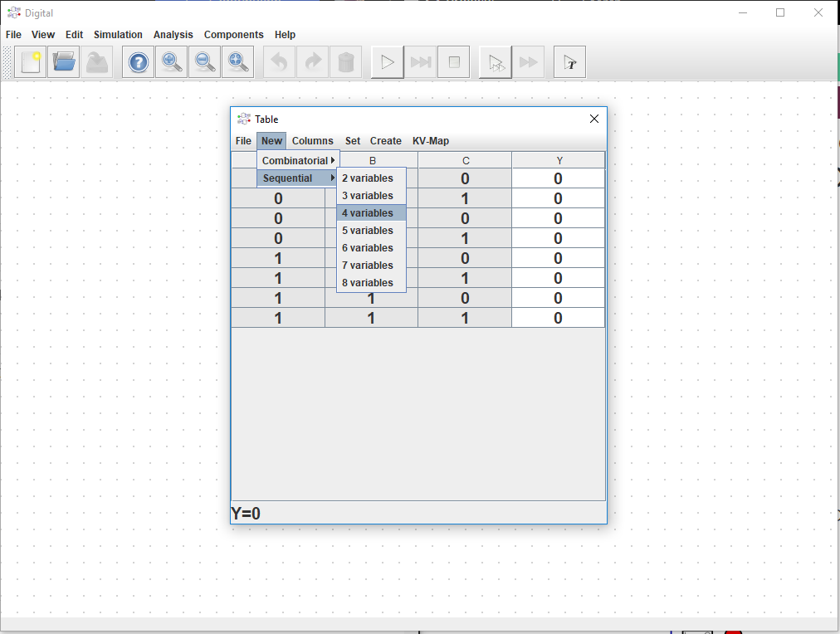Start simulation with the play icon
840x634 pixels.
coord(388,62)
